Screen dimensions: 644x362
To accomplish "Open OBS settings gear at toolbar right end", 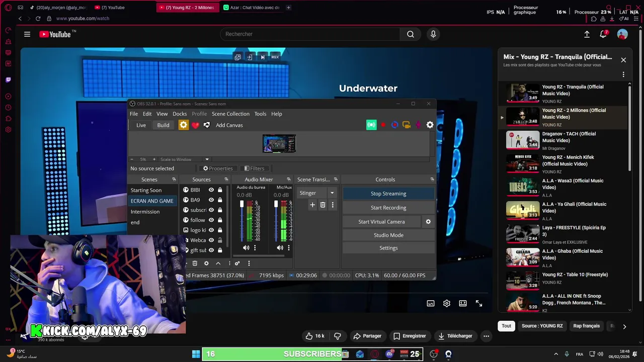I will click(430, 125).
